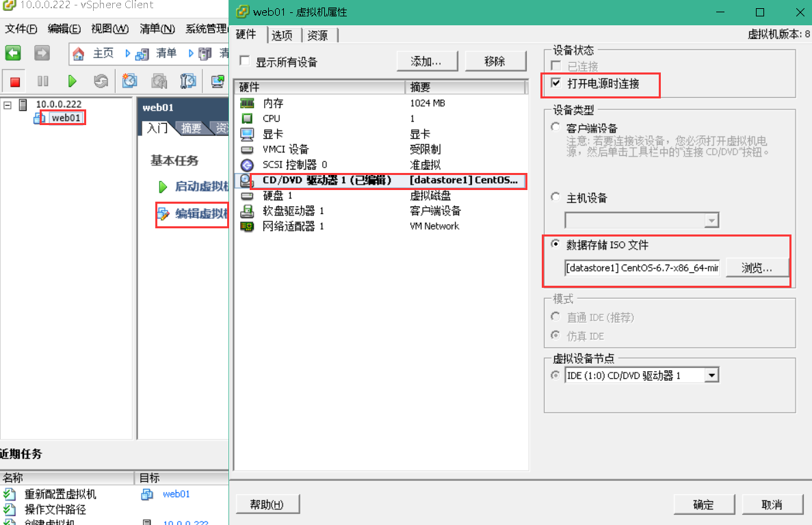
Task: Click the 摘要 column header
Action: pyautogui.click(x=464, y=87)
